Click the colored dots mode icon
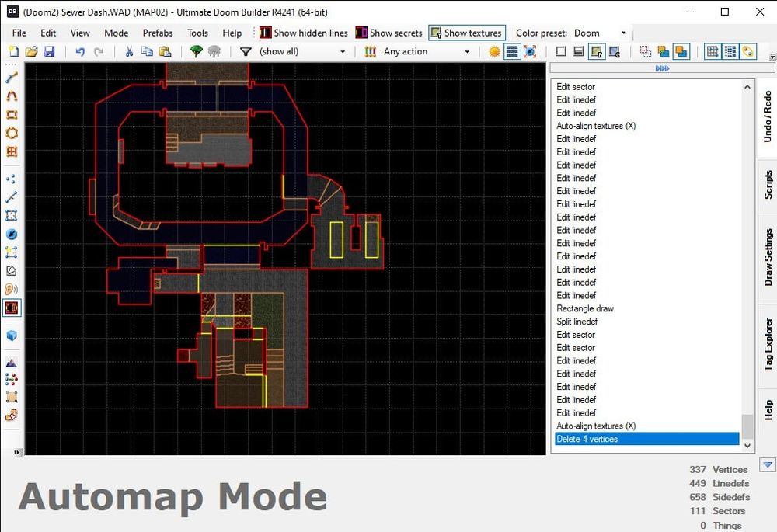This screenshot has width=777, height=532. pos(12,380)
